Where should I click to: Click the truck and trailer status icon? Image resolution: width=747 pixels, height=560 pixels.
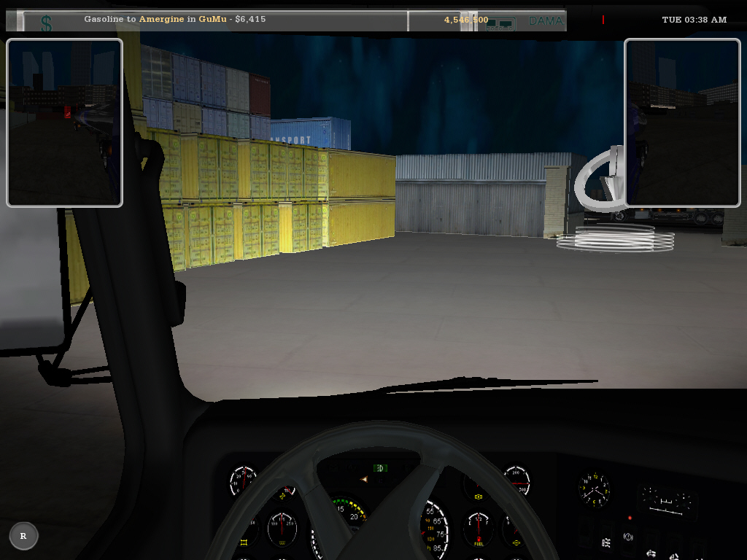click(x=500, y=24)
